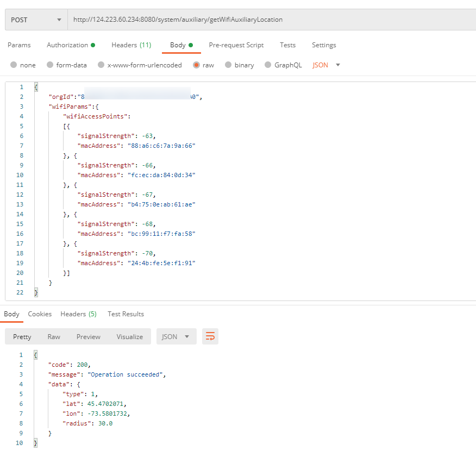Image resolution: width=476 pixels, height=457 pixels.
Task: View the response Cookies tab
Action: [x=40, y=314]
